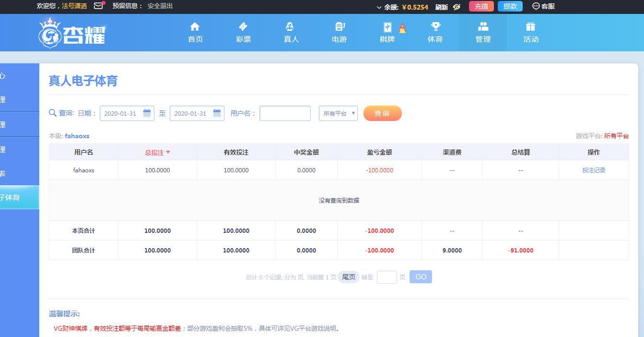This screenshot has height=337, width=644.
Task: Open the 棋牌 card games icon
Action: [387, 27]
